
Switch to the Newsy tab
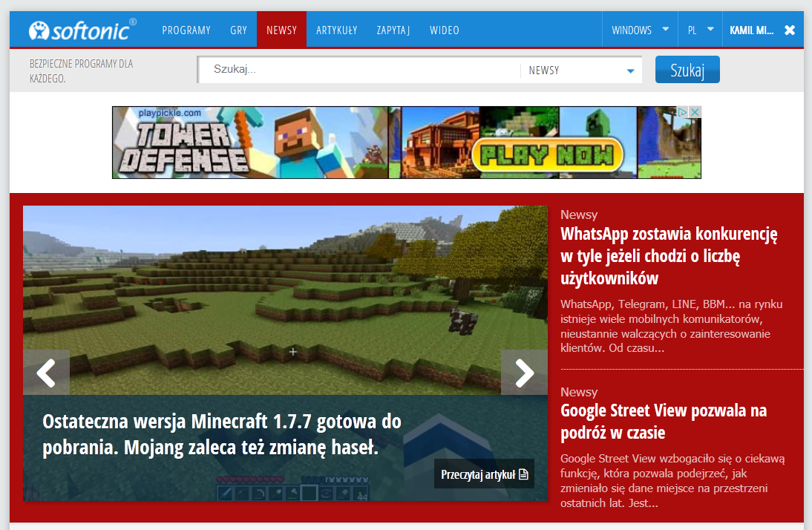tap(281, 30)
